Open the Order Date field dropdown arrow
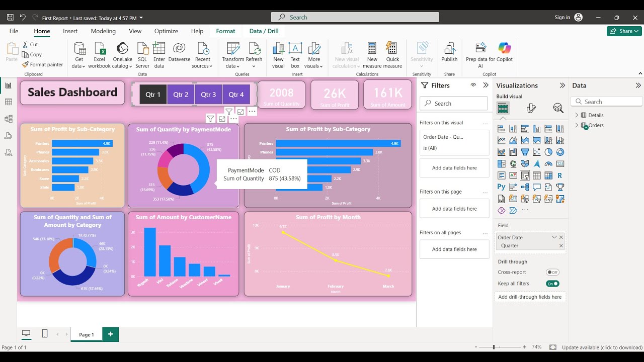Screen dimensions: 644x362 pyautogui.click(x=554, y=237)
